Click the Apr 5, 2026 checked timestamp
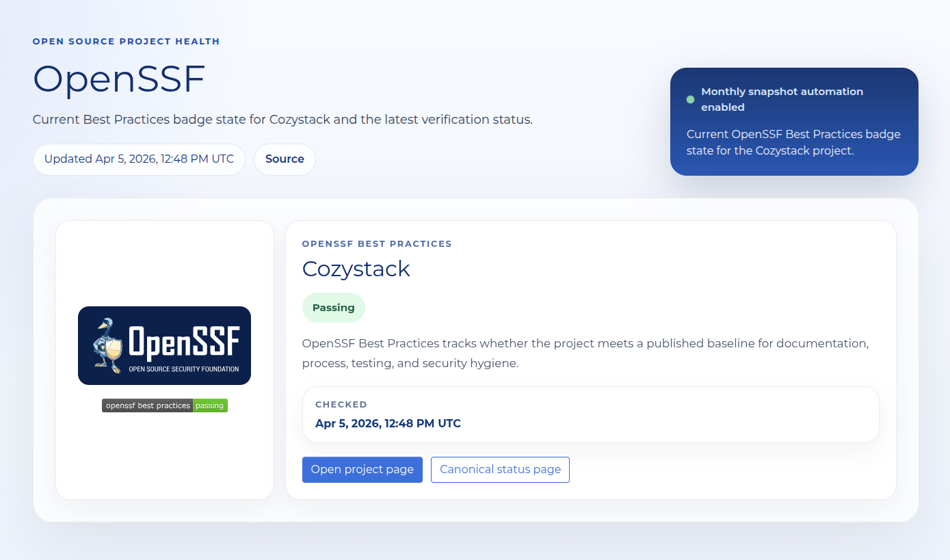 pos(387,423)
